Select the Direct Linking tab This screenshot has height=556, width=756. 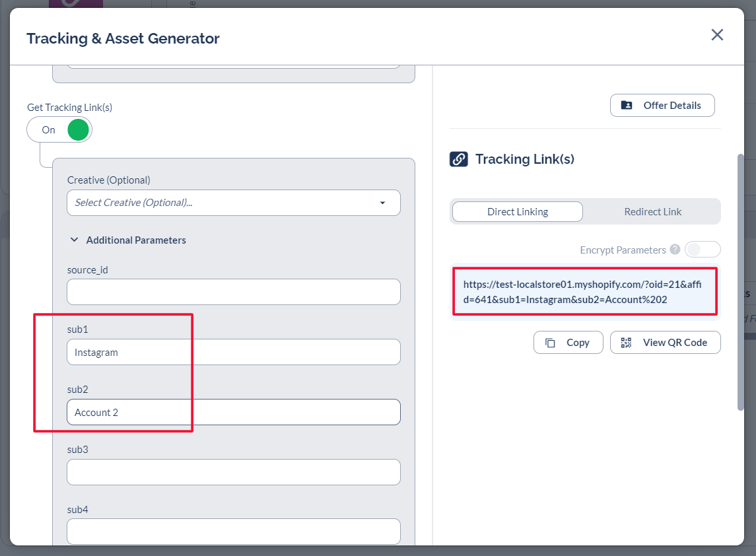click(x=517, y=212)
